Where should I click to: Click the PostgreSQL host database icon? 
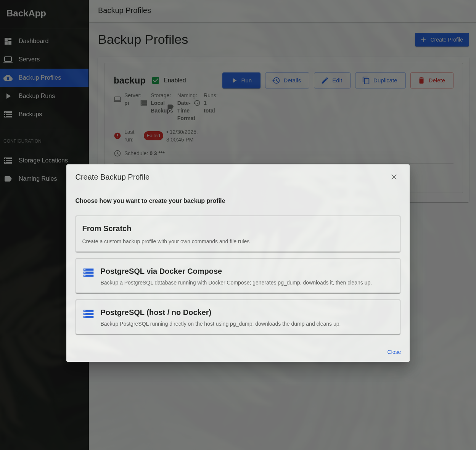pyautogui.click(x=88, y=314)
